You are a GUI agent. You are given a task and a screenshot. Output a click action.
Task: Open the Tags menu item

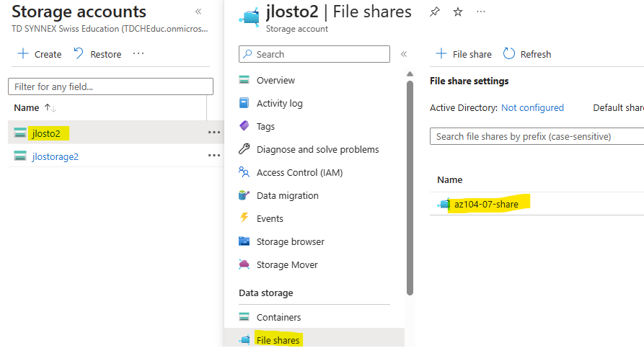tap(265, 126)
